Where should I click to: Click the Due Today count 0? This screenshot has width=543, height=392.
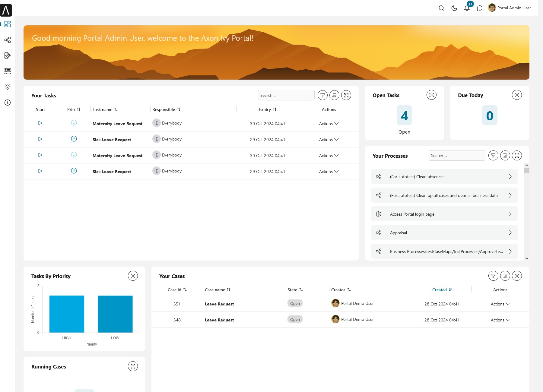coord(490,115)
